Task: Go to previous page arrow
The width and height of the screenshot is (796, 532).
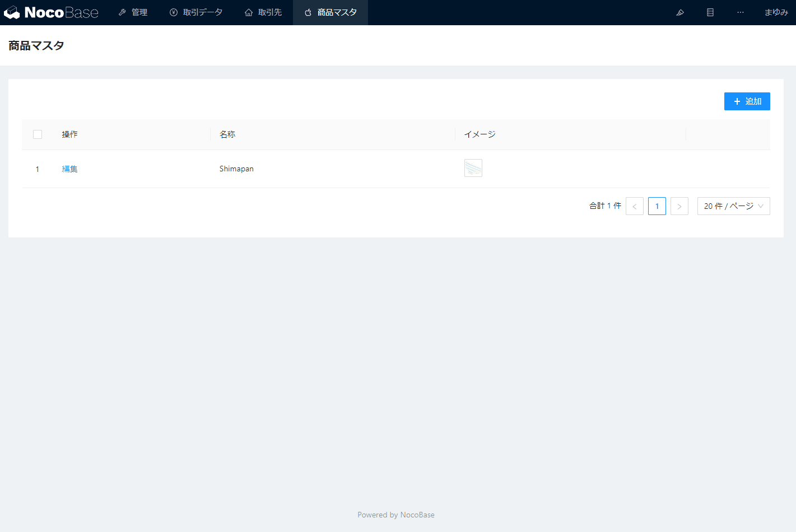Action: tap(635, 206)
